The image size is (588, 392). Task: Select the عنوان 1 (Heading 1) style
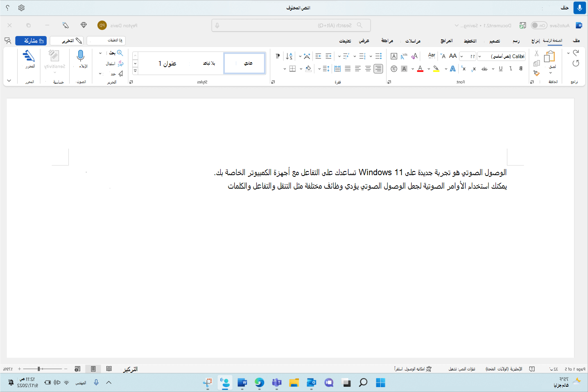click(x=167, y=63)
